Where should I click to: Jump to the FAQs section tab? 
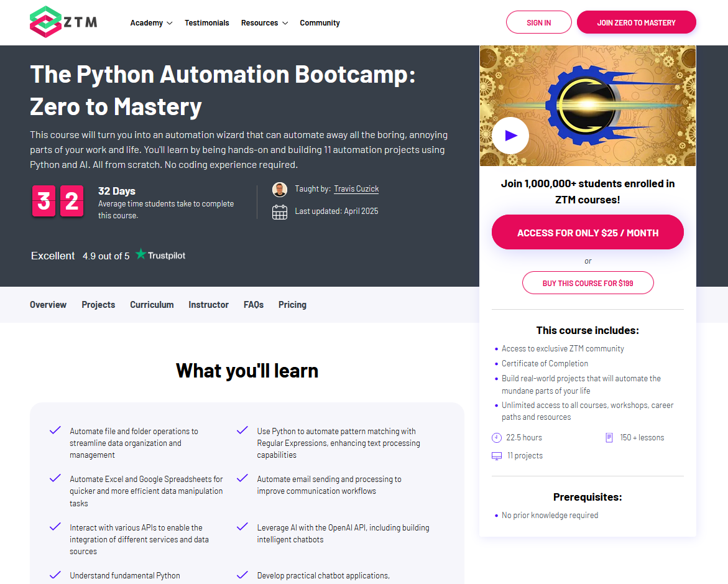click(254, 305)
